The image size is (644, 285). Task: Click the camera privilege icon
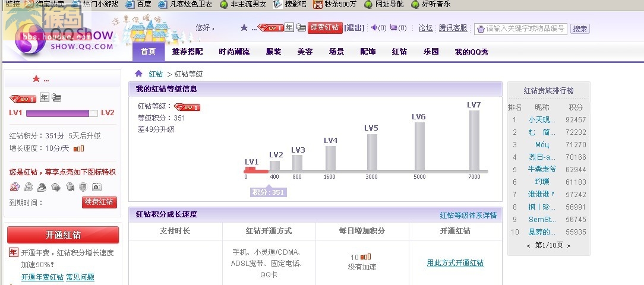pyautogui.click(x=96, y=187)
